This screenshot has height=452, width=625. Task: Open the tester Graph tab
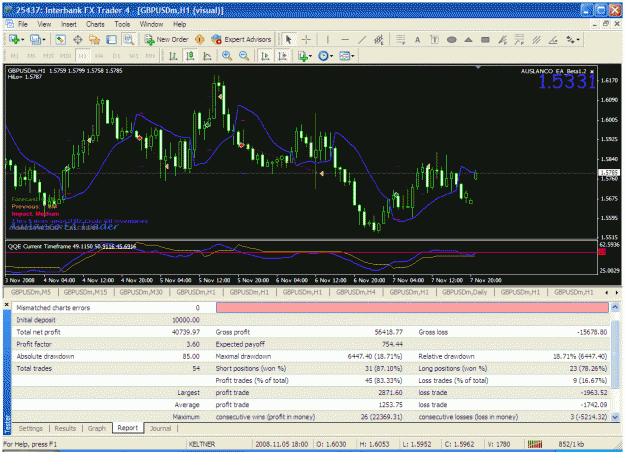click(x=96, y=428)
